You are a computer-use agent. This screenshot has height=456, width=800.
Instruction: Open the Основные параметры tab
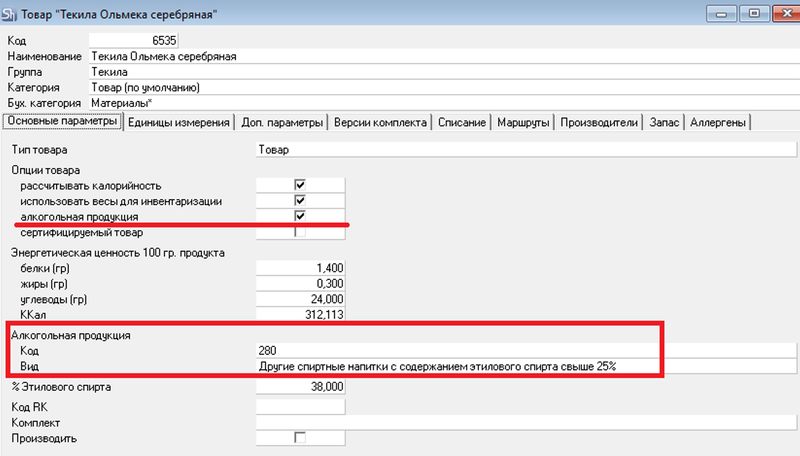coord(62,121)
